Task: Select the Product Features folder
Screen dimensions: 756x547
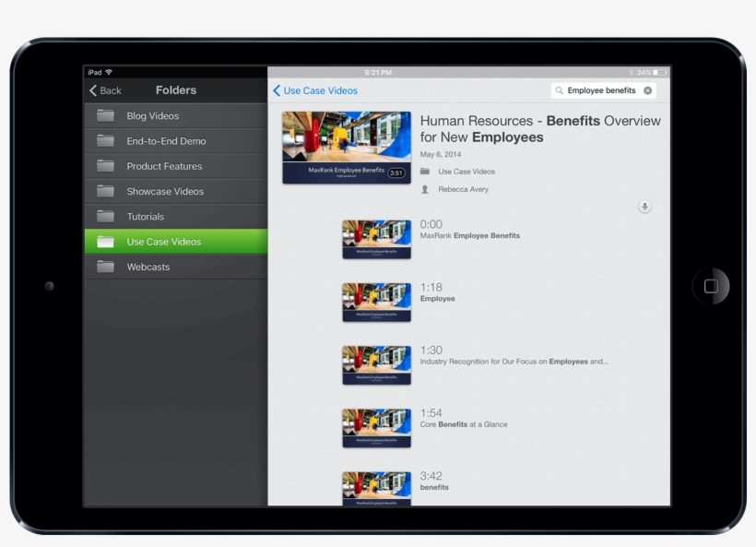Action: coord(164,166)
